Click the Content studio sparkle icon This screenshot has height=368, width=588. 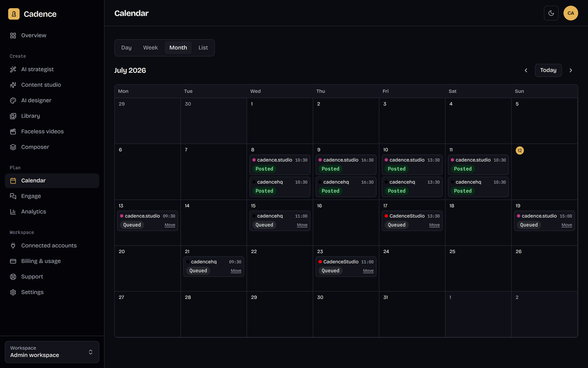(13, 85)
